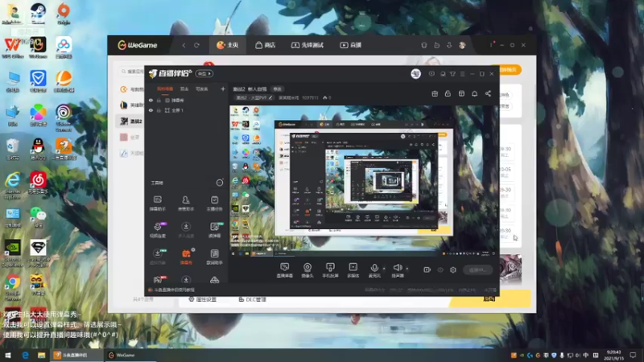Add 手机投屏 phone screen source
The height and width of the screenshot is (362, 644).
330,270
